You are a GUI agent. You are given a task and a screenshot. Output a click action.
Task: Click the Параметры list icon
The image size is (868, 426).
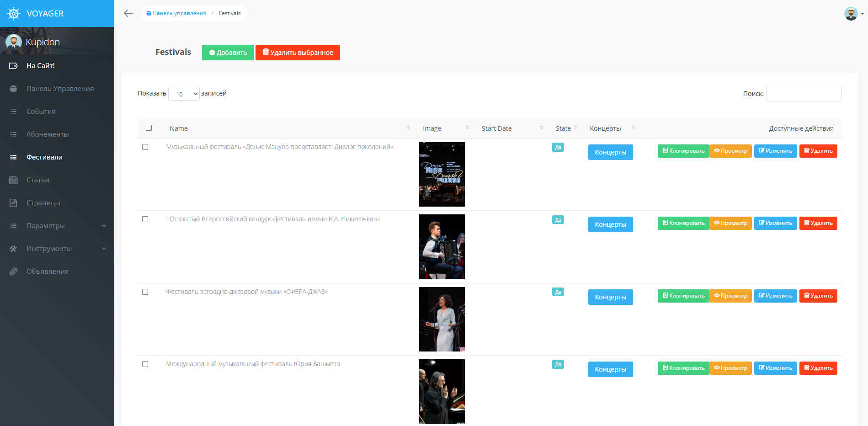coord(13,226)
